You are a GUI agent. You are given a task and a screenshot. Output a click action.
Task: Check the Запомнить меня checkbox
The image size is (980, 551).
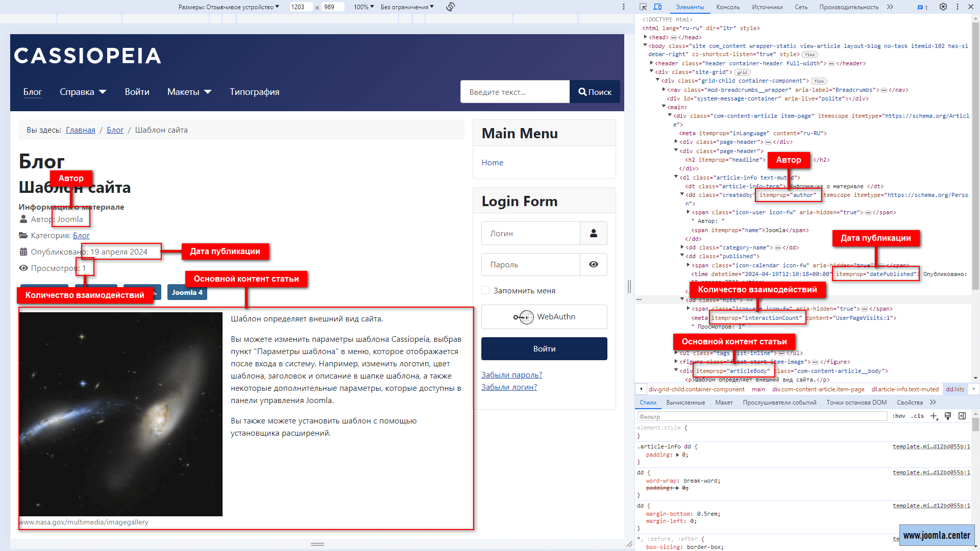click(x=485, y=291)
